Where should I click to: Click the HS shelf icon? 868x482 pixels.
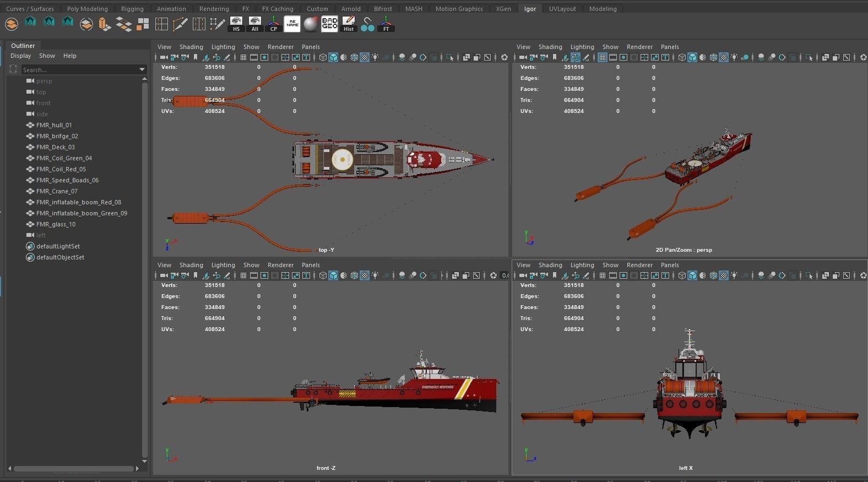coord(236,24)
